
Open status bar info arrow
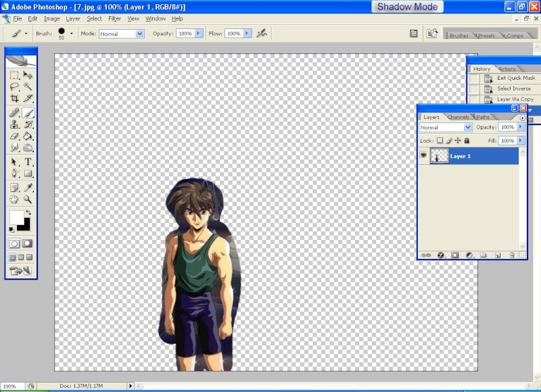pyautogui.click(x=131, y=386)
